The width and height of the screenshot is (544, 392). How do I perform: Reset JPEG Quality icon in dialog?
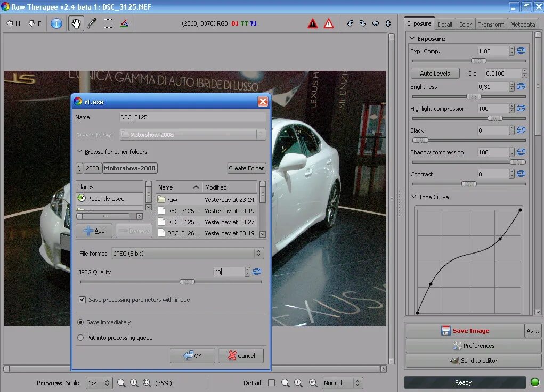click(x=257, y=272)
